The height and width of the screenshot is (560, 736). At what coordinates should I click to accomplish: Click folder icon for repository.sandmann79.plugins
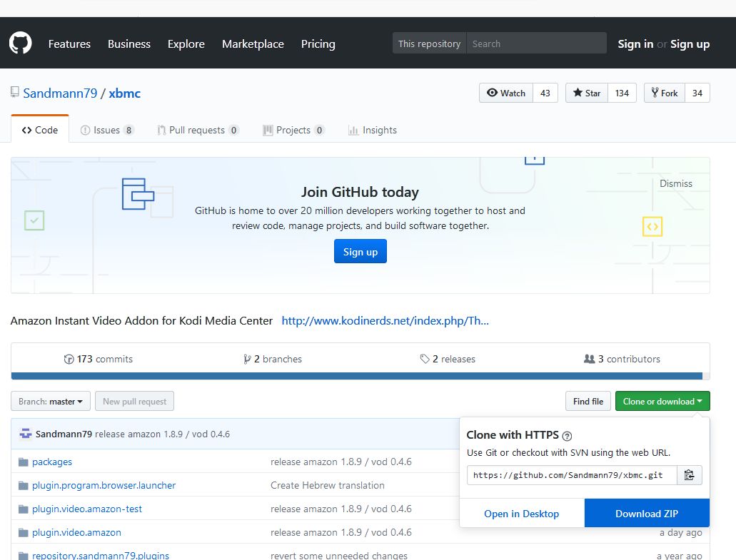[24, 556]
